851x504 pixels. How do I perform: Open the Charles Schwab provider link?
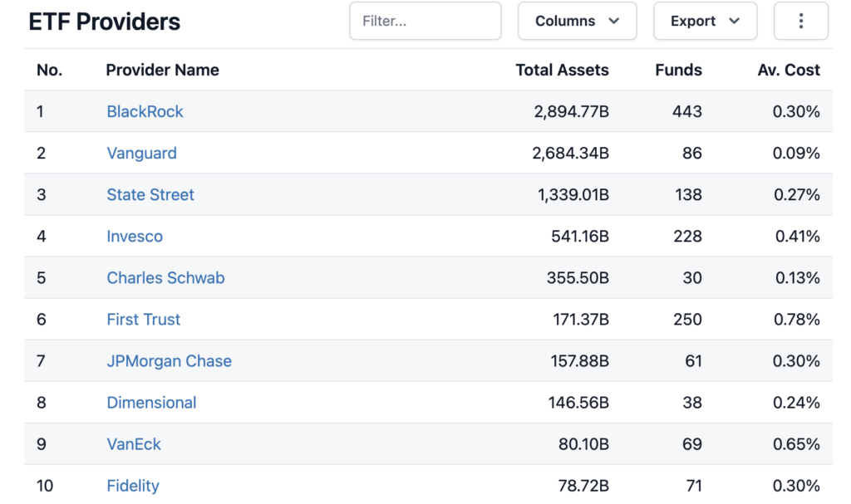pyautogui.click(x=165, y=278)
